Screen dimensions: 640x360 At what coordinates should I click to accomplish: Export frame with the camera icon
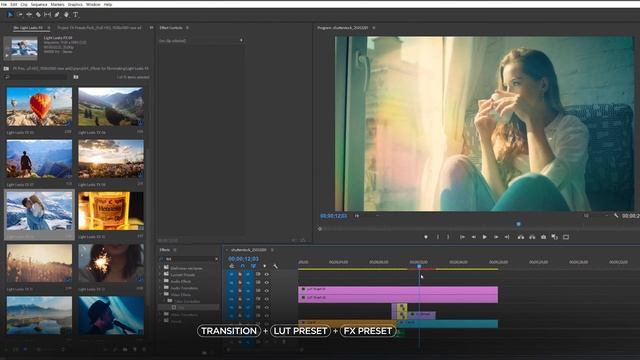(543, 237)
